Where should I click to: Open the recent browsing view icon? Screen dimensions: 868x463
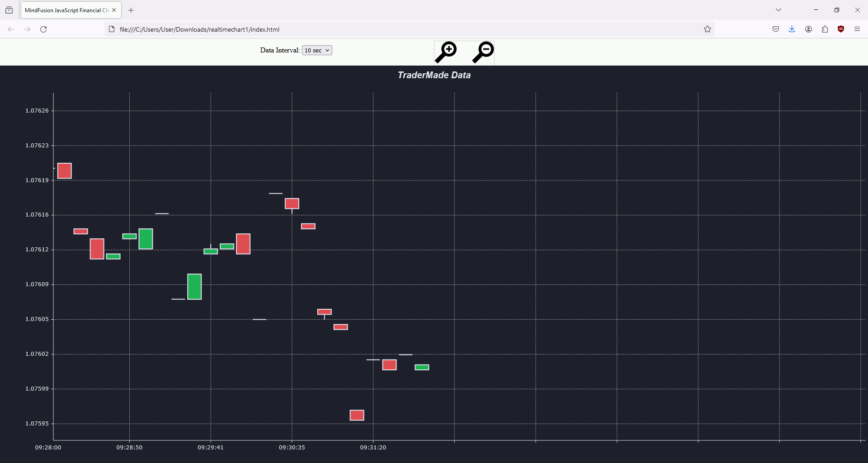pos(9,10)
